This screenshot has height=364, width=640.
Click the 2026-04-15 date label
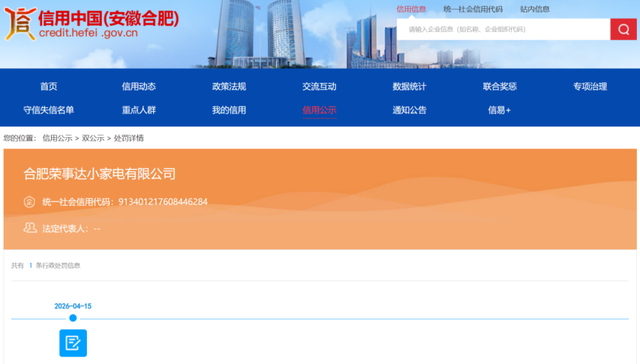[73, 306]
